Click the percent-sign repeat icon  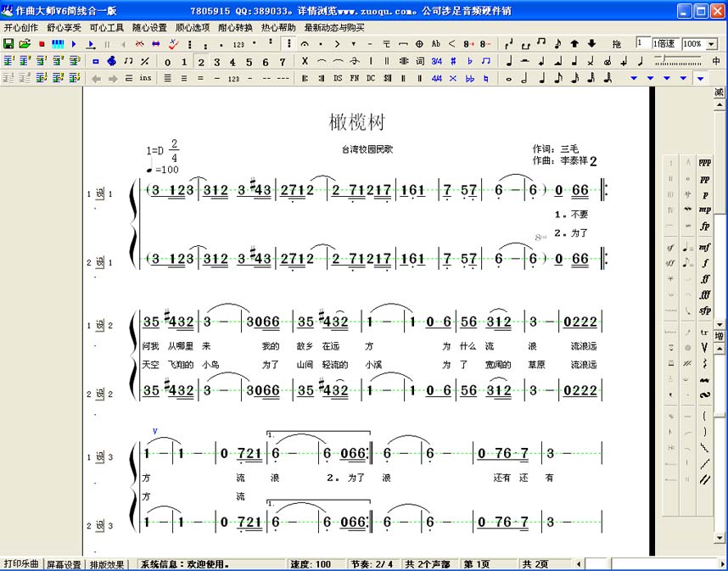(x=145, y=61)
